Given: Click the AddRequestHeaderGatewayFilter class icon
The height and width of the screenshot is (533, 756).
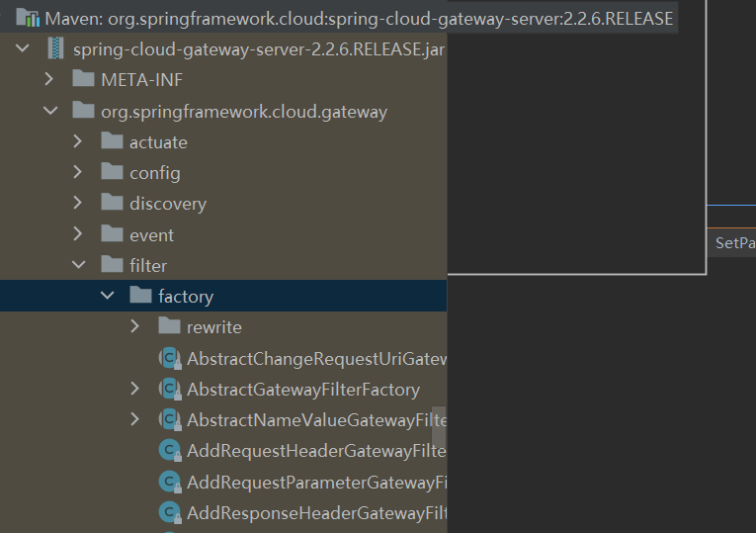Looking at the screenshot, I should coord(170,451).
